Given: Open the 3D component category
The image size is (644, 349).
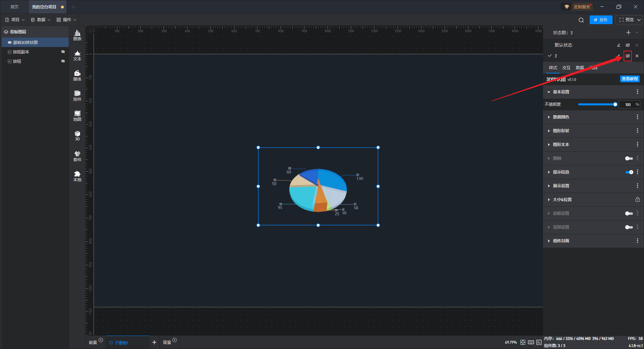Looking at the screenshot, I should coord(77,136).
